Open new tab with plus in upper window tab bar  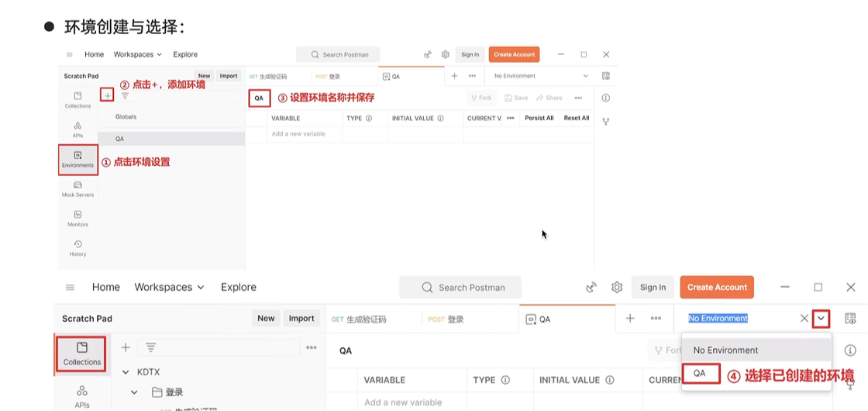coord(454,76)
